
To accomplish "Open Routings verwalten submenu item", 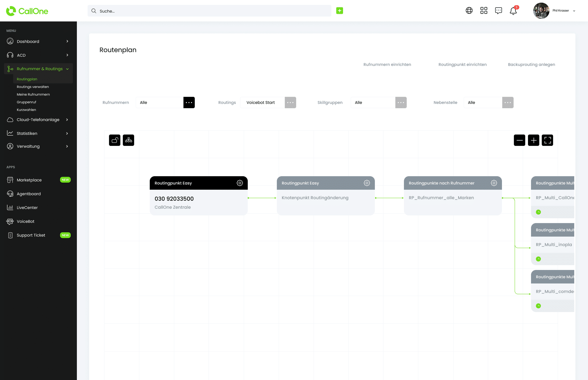I will [33, 87].
